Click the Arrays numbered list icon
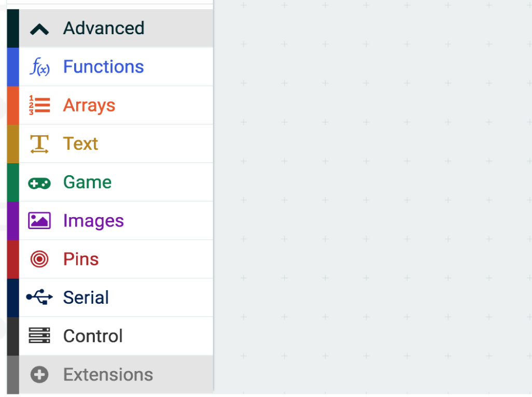Viewport: 532px width, 397px height. pos(39,105)
